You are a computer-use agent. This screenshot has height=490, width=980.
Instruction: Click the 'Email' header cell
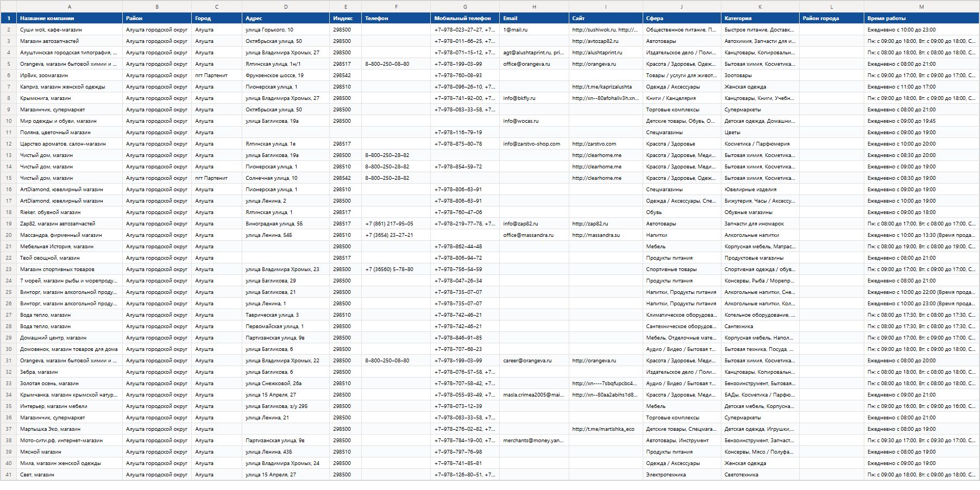534,18
